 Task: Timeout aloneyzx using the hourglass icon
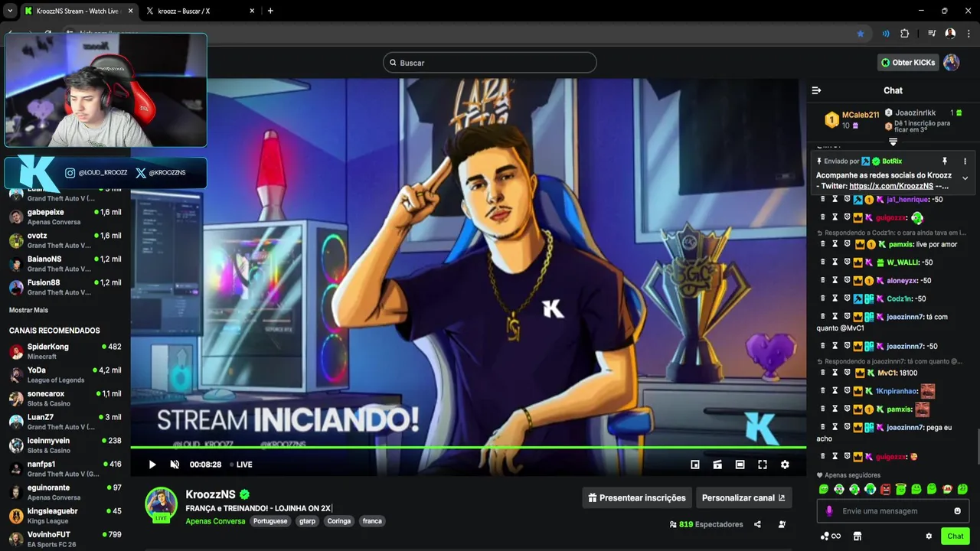(x=835, y=281)
